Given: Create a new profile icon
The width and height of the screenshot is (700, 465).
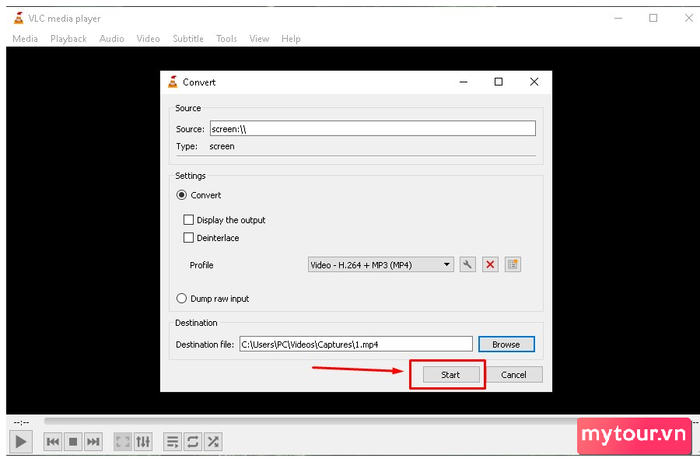Looking at the screenshot, I should pyautogui.click(x=513, y=265).
